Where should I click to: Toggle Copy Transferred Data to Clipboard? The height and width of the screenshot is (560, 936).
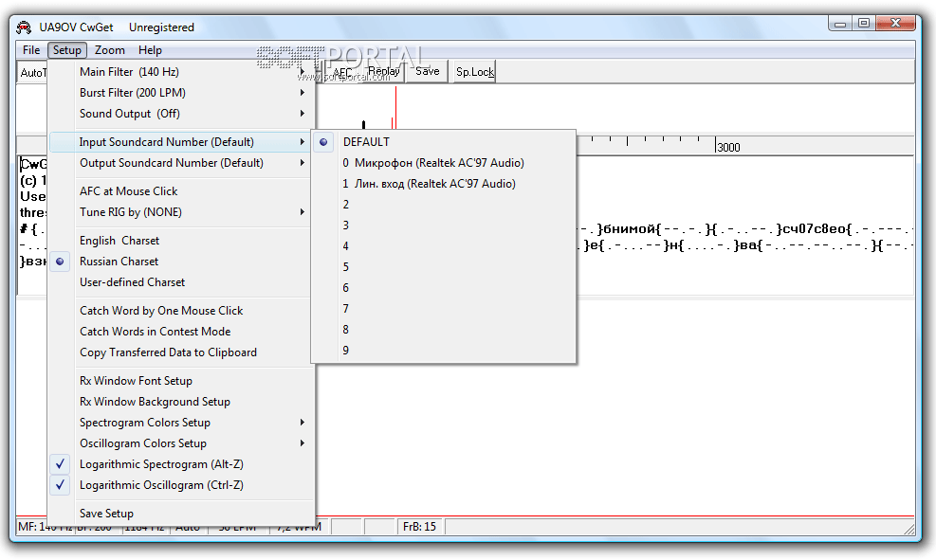pos(181,352)
